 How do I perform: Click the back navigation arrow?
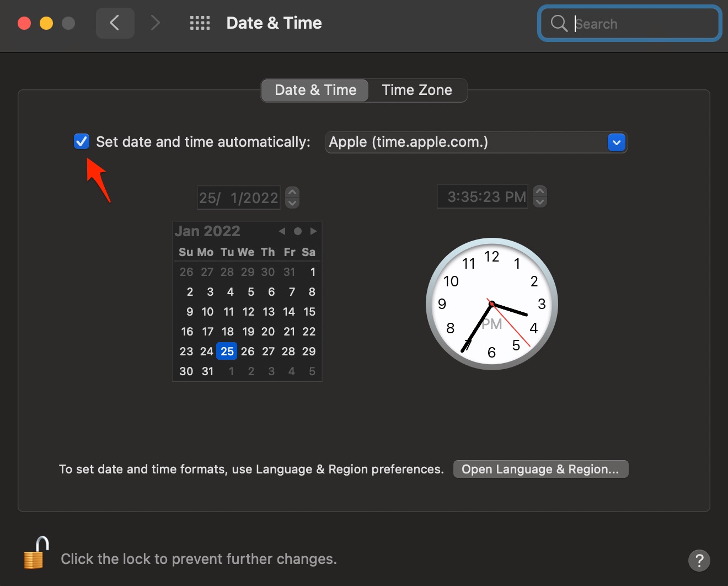point(115,23)
